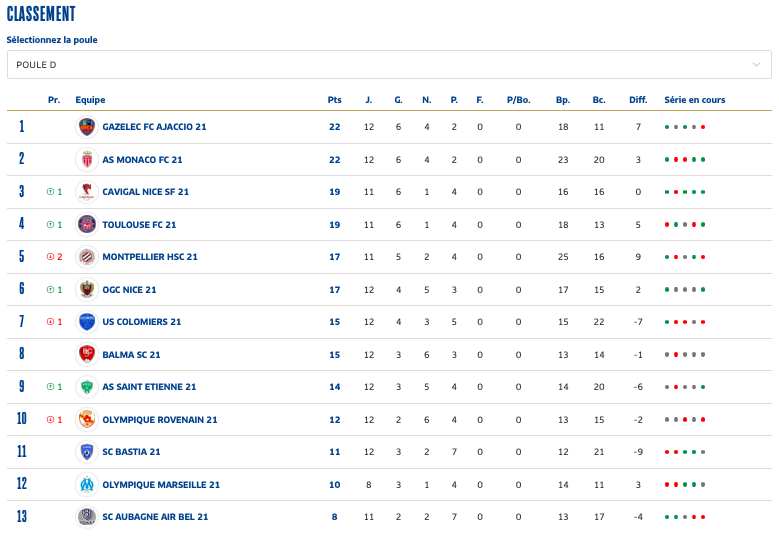This screenshot has height=536, width=779.
Task: Click the Cavigal Nice SF team logo
Action: tap(87, 192)
